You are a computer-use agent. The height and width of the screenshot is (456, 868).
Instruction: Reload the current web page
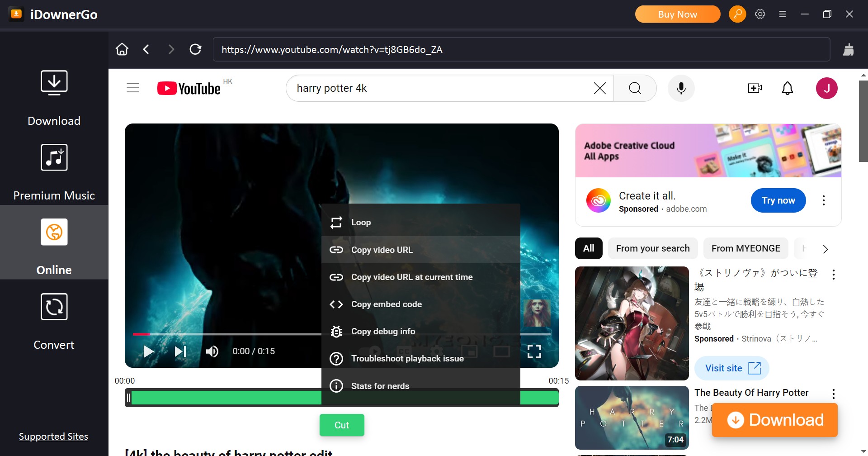195,49
